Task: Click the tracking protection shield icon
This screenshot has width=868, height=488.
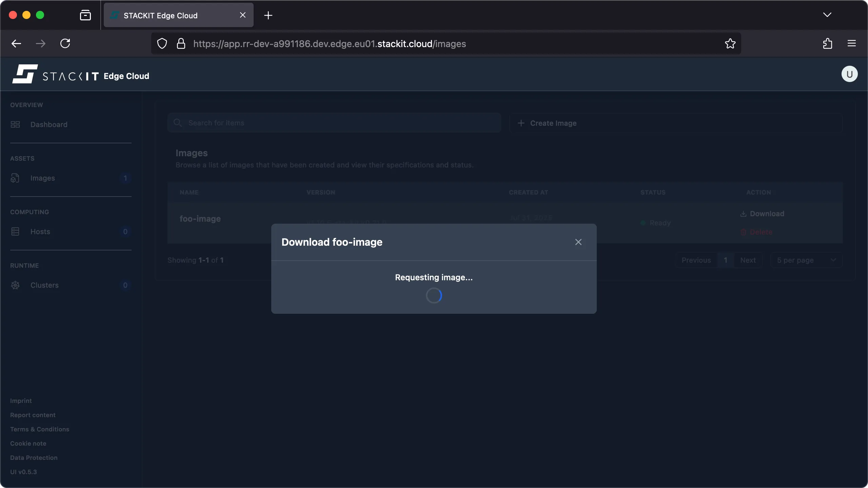Action: (x=162, y=43)
